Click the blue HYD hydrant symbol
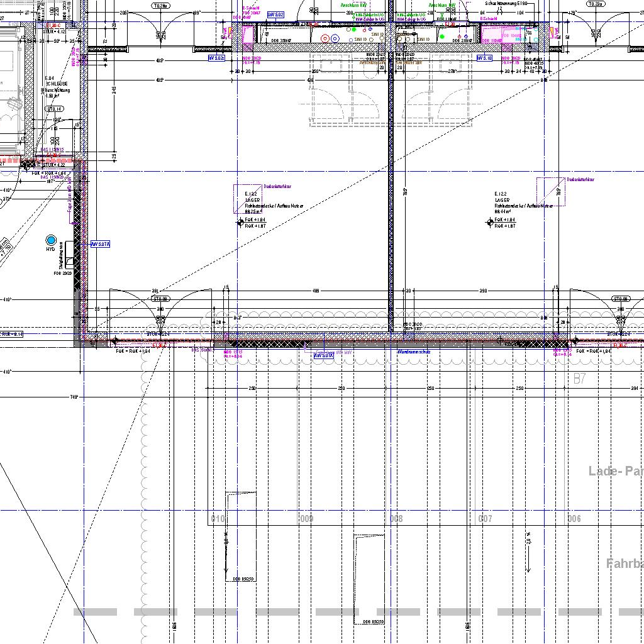The width and height of the screenshot is (644, 644). pyautogui.click(x=51, y=240)
